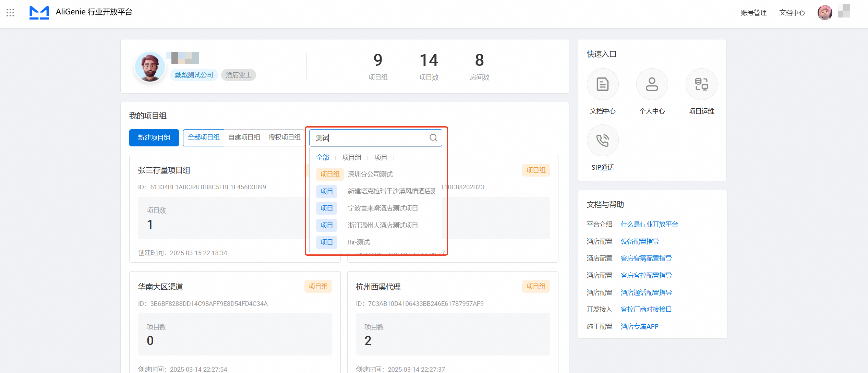Open the SIP通话 phone icon

click(x=603, y=141)
